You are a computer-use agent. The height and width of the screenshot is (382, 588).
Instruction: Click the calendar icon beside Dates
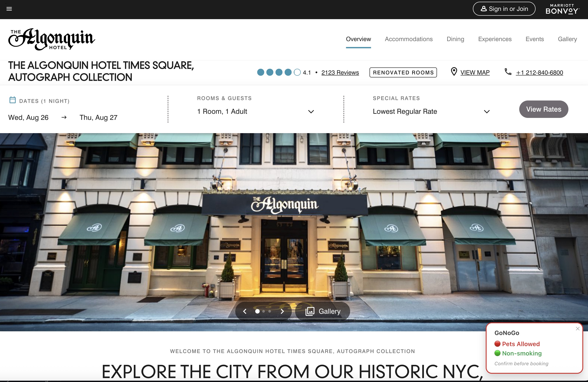click(x=13, y=100)
